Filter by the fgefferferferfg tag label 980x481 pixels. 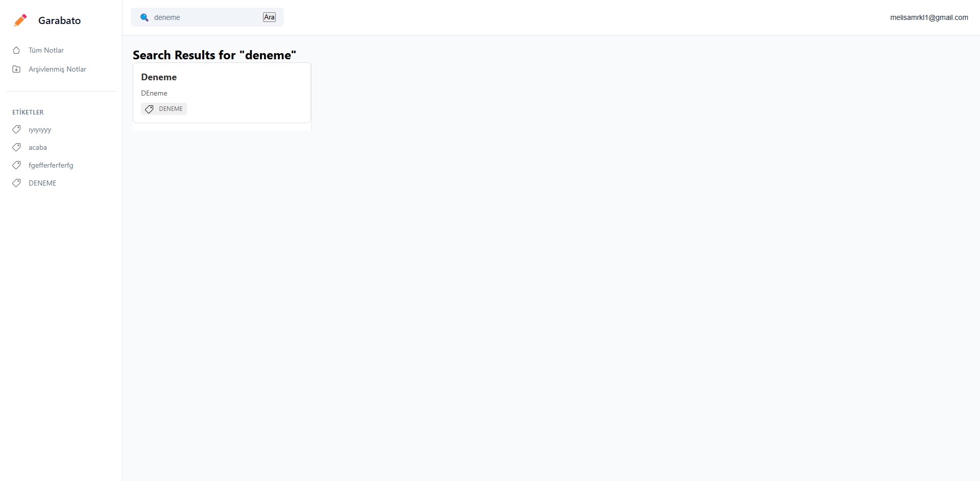click(x=51, y=165)
